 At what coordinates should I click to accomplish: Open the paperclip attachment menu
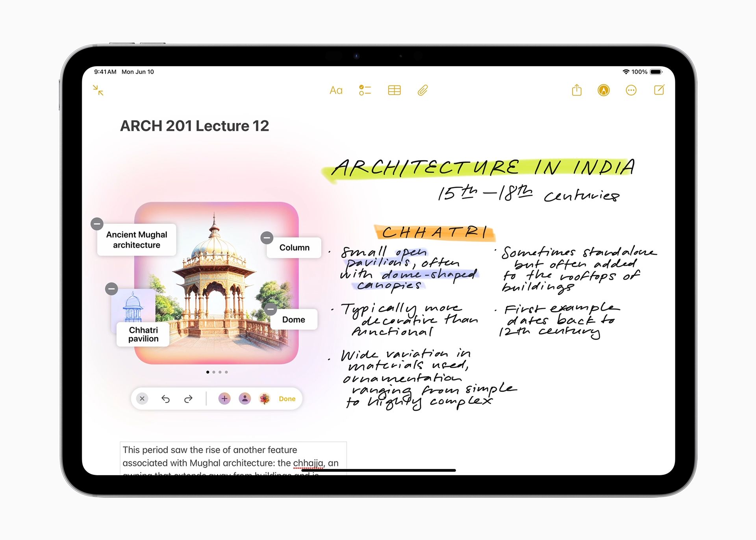pyautogui.click(x=422, y=91)
